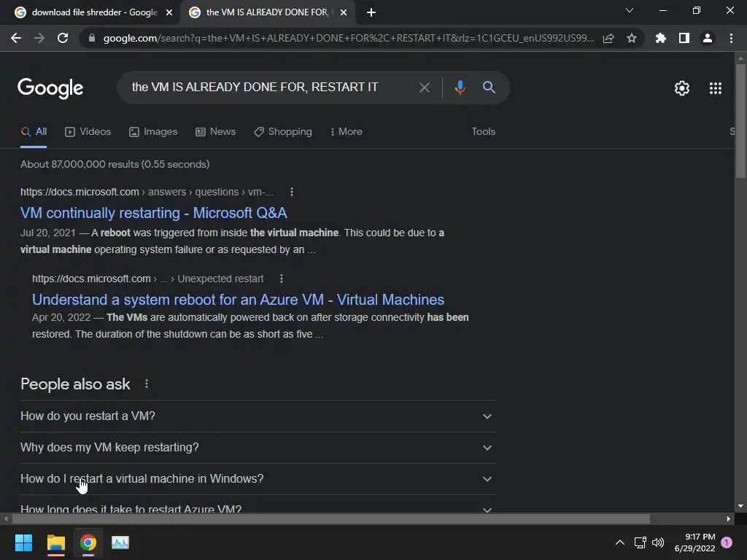Open the volume control in tray
The image size is (747, 560).
pyautogui.click(x=658, y=542)
